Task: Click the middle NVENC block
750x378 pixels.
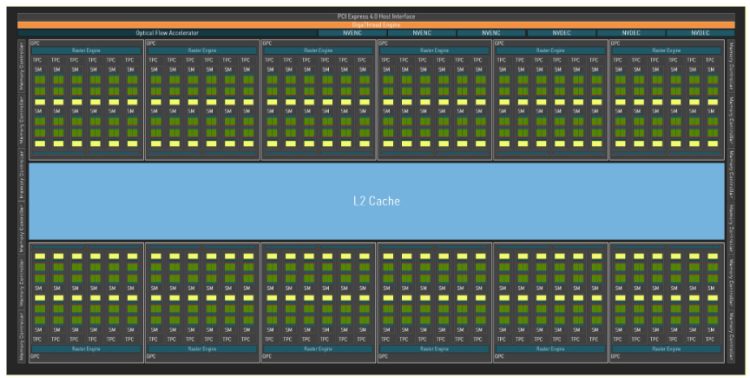Action: pos(421,33)
